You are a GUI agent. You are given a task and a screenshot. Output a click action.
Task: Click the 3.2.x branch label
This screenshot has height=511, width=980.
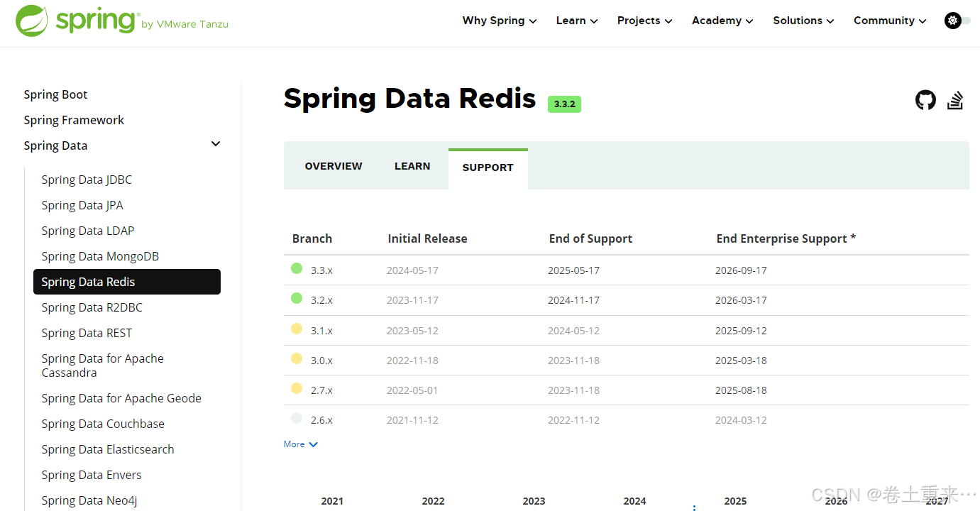point(321,300)
